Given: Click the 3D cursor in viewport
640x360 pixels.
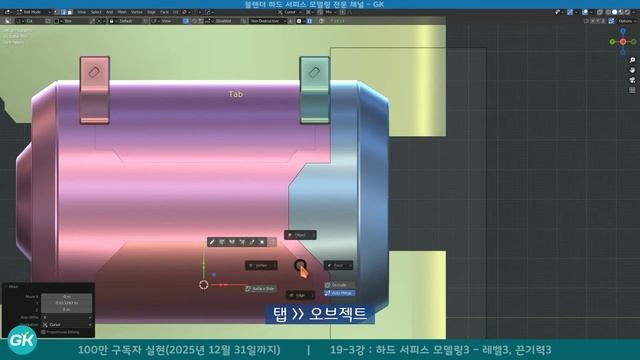Looking at the screenshot, I should tap(204, 284).
